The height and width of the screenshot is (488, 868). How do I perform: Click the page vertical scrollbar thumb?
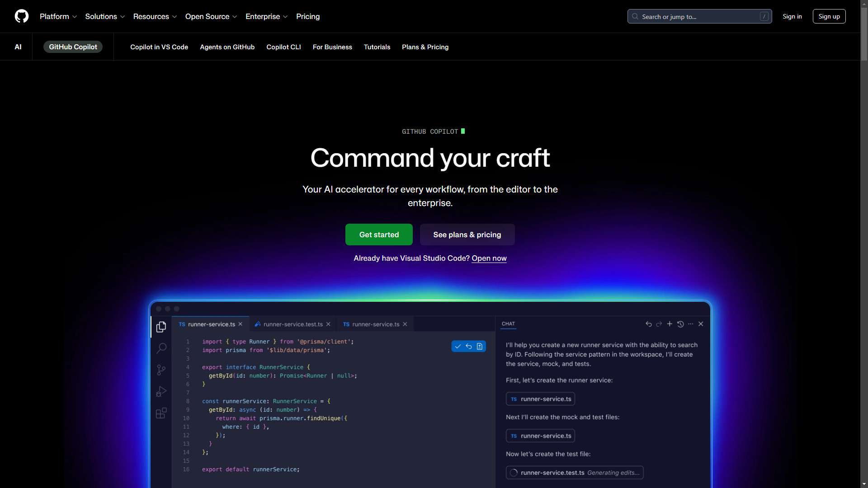tap(864, 34)
